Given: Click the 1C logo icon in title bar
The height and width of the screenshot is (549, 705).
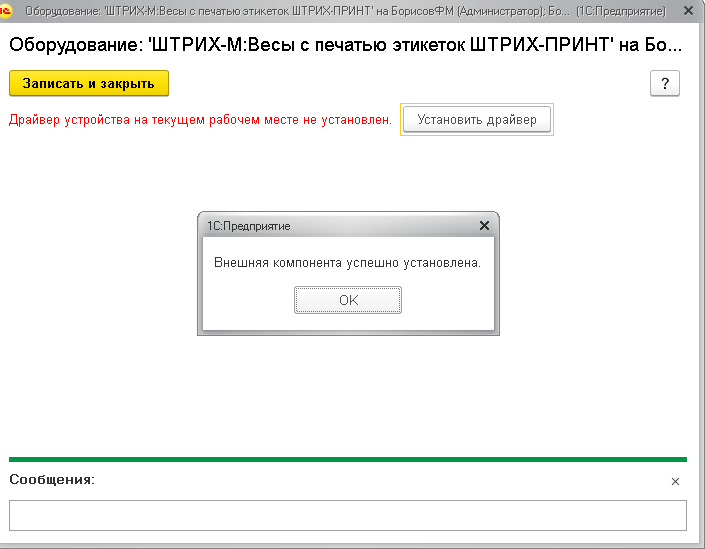Looking at the screenshot, I should tap(5, 11).
